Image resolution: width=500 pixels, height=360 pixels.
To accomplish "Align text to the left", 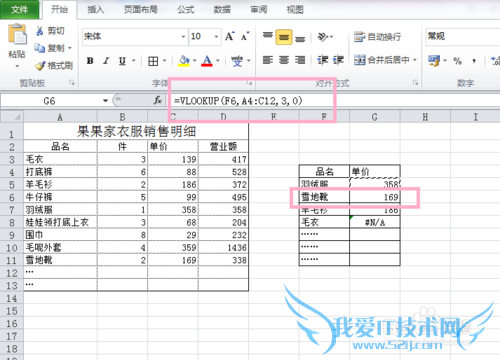I will pyautogui.click(x=268, y=60).
